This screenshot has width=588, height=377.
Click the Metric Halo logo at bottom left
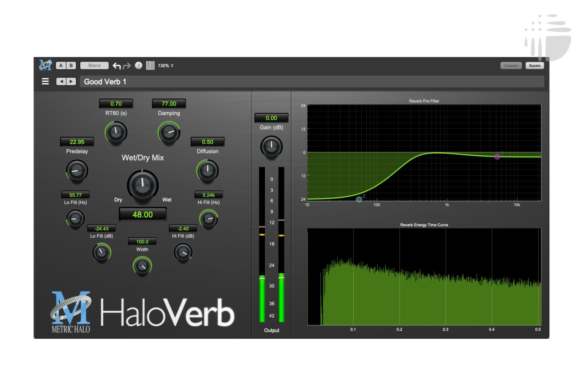(x=71, y=312)
